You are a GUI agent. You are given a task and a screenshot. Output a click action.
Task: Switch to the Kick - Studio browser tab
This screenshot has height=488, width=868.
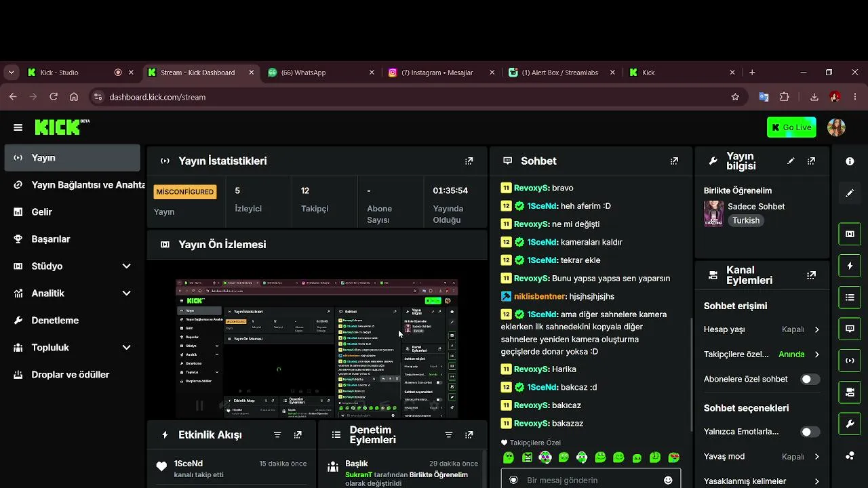coord(81,73)
